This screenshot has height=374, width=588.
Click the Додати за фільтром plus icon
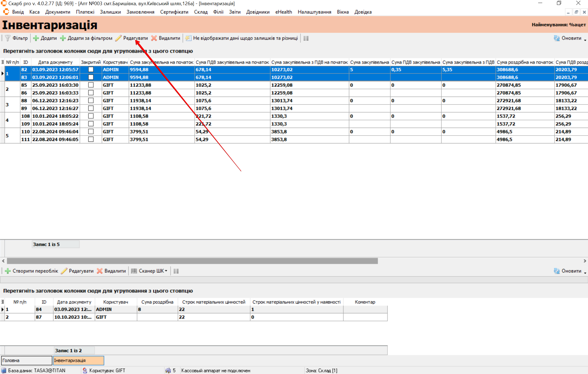63,38
